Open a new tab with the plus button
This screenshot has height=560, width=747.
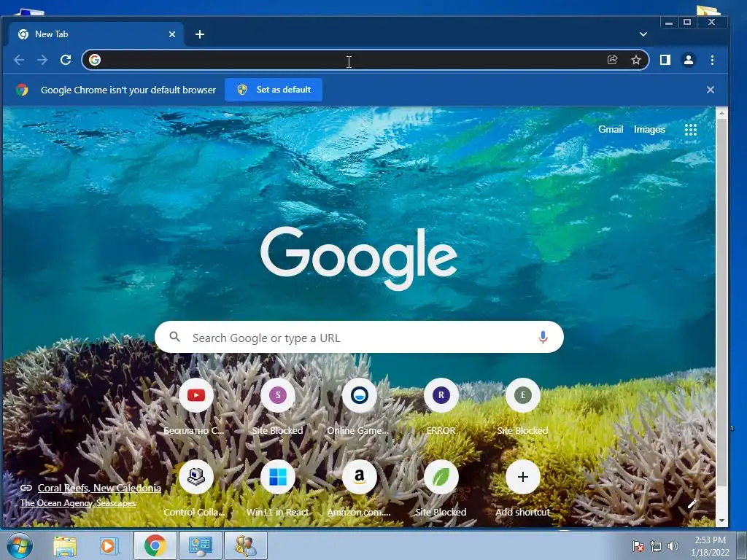point(200,34)
